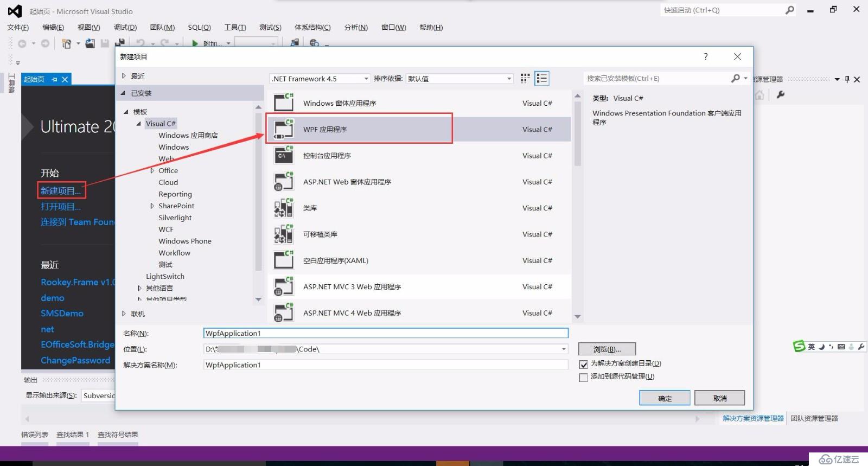Switch to the 团队资源管理器 tab
This screenshot has height=466, width=868.
tap(814, 418)
